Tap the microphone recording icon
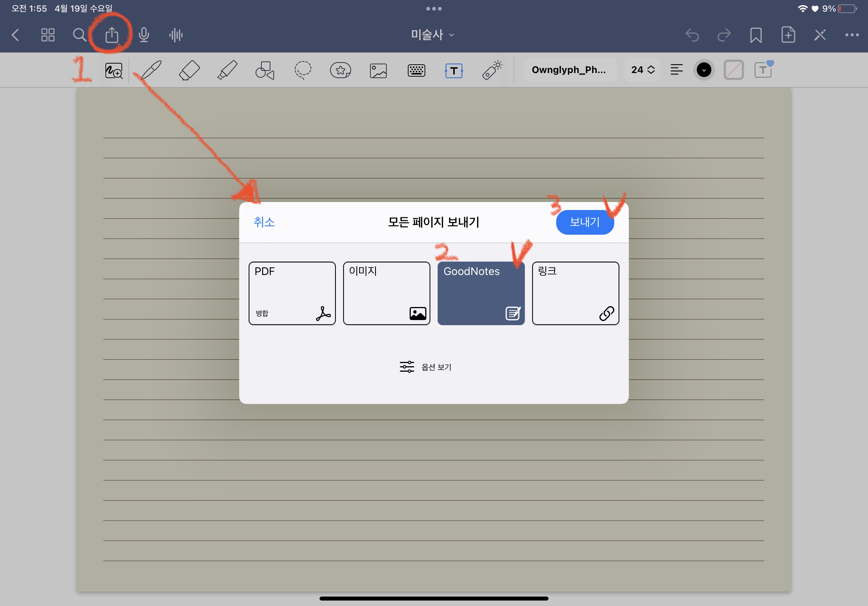The height and width of the screenshot is (606, 868). pyautogui.click(x=144, y=35)
